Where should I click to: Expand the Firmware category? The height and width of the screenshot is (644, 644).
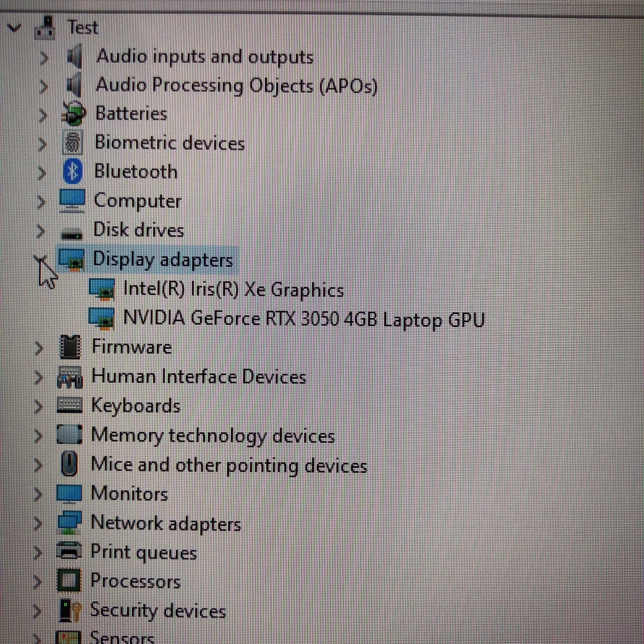(x=39, y=348)
